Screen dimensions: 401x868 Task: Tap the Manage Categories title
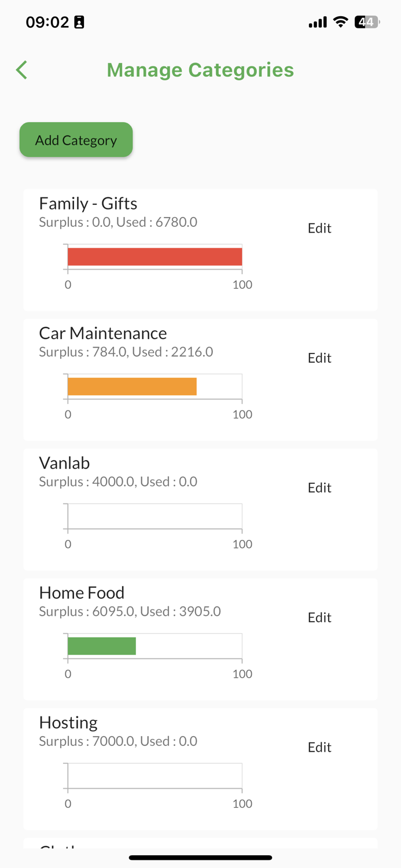pos(200,69)
